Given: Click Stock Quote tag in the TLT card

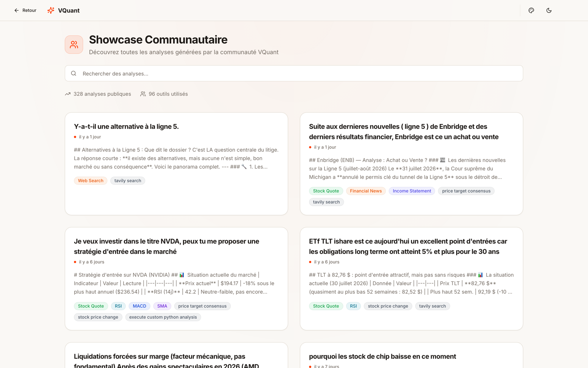Looking at the screenshot, I should (326, 306).
